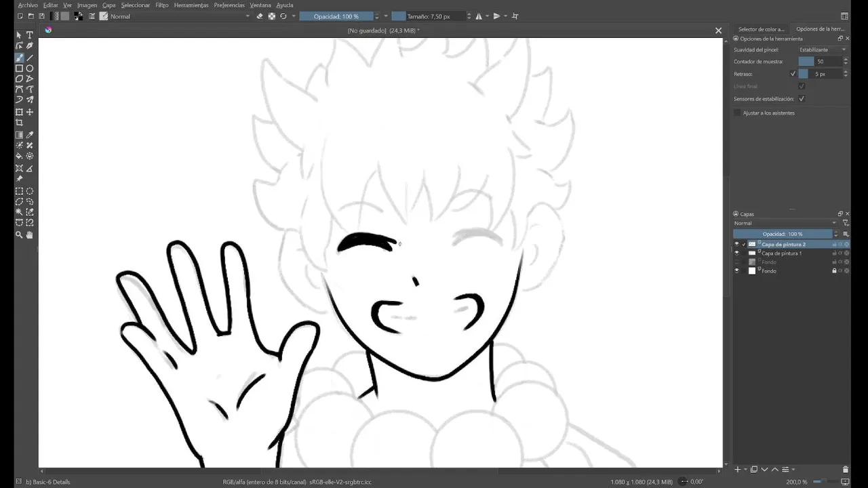Select the Ellipse tool
868x488 pixels.
[x=30, y=68]
